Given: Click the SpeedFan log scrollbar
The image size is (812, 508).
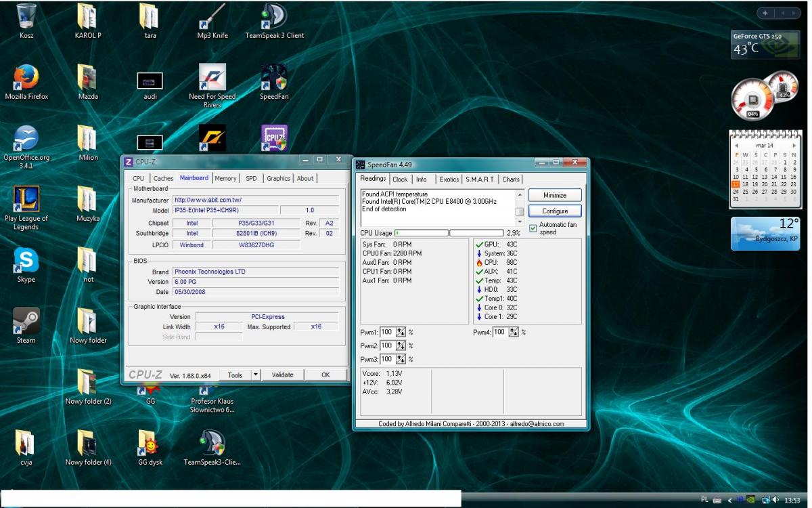Looking at the screenshot, I should pyautogui.click(x=520, y=208).
